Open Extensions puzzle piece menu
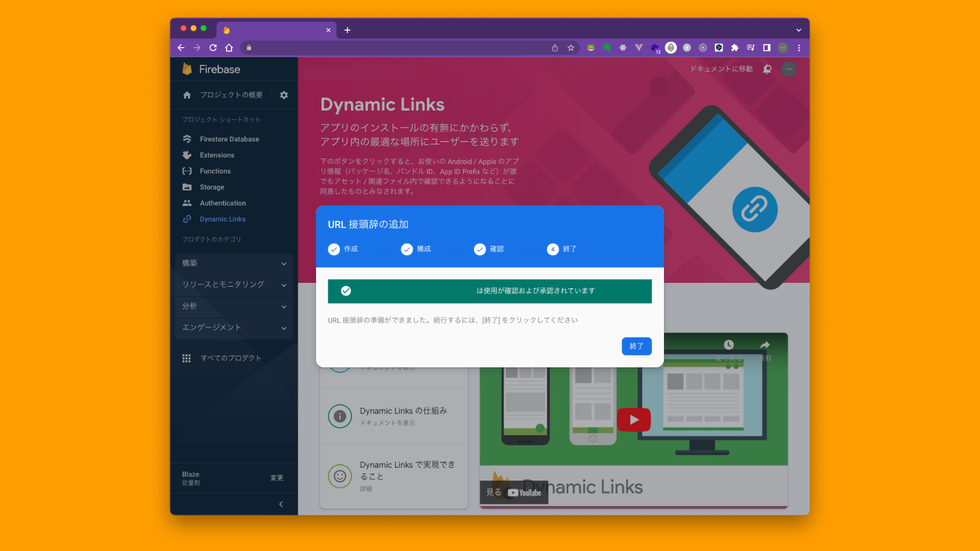This screenshot has height=551, width=980. tap(735, 48)
